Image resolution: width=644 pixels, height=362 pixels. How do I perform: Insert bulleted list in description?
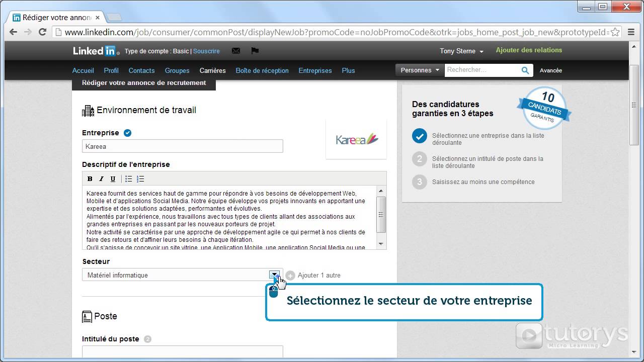click(x=128, y=179)
